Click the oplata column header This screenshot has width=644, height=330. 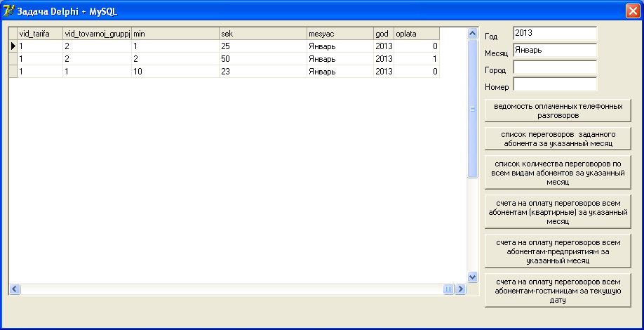coord(417,34)
